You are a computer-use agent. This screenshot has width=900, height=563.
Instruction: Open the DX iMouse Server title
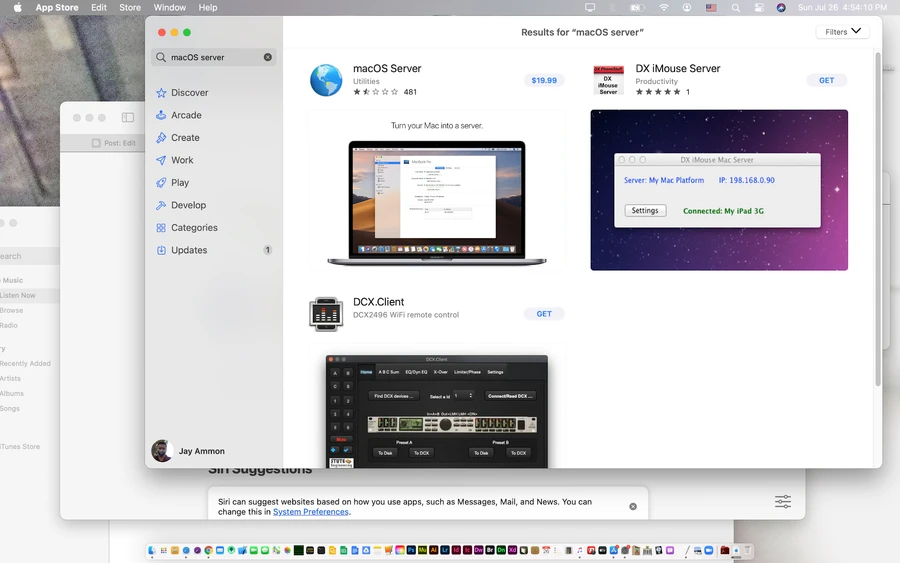pos(677,68)
